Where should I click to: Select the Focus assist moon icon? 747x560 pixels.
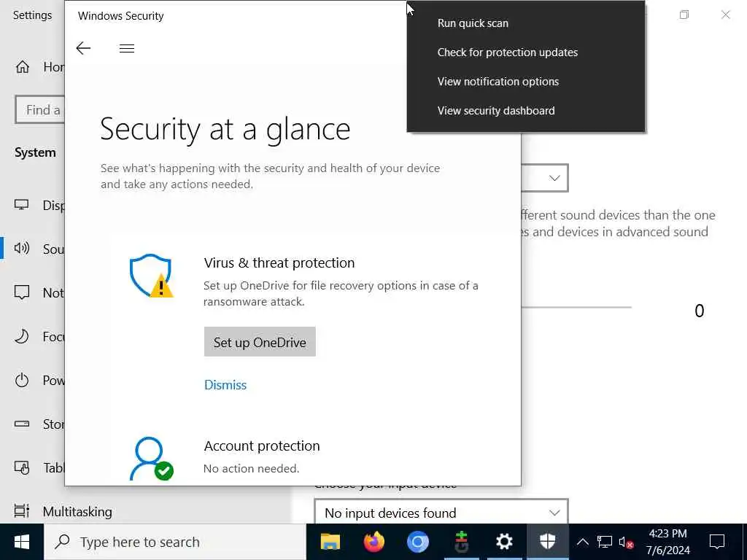click(21, 336)
